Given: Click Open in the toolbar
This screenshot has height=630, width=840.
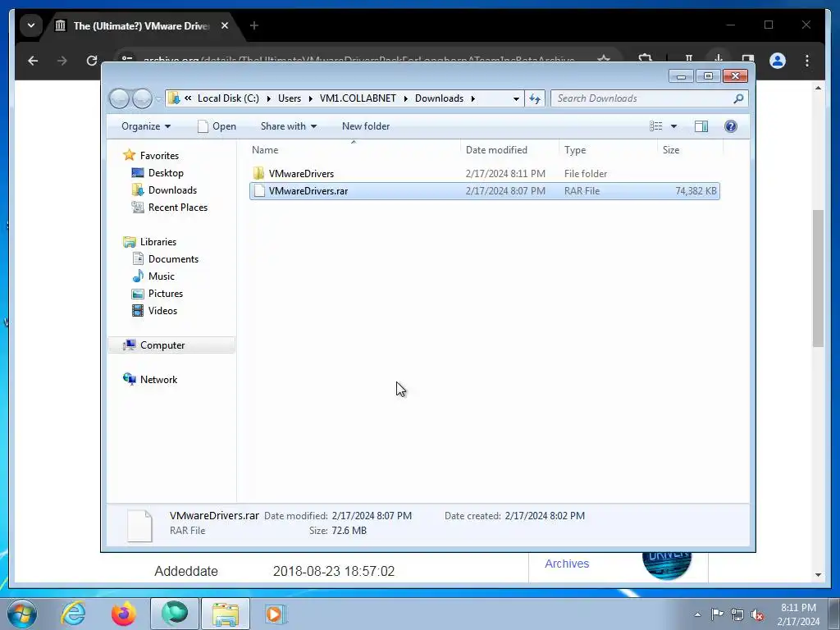Looking at the screenshot, I should 217,126.
